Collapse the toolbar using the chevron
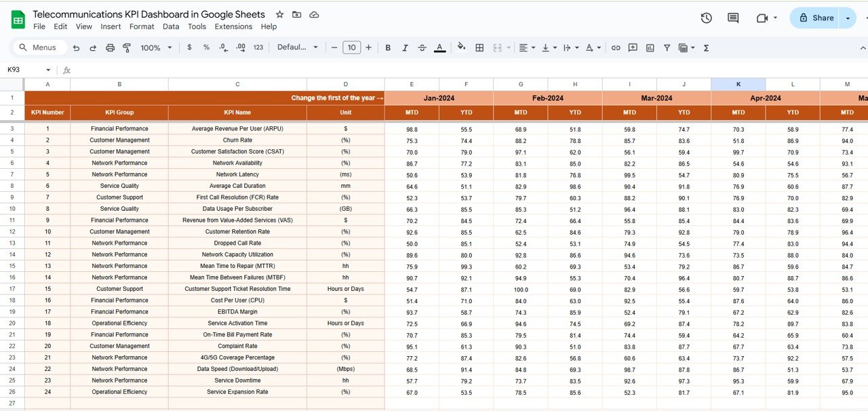868x411 pixels. point(863,47)
